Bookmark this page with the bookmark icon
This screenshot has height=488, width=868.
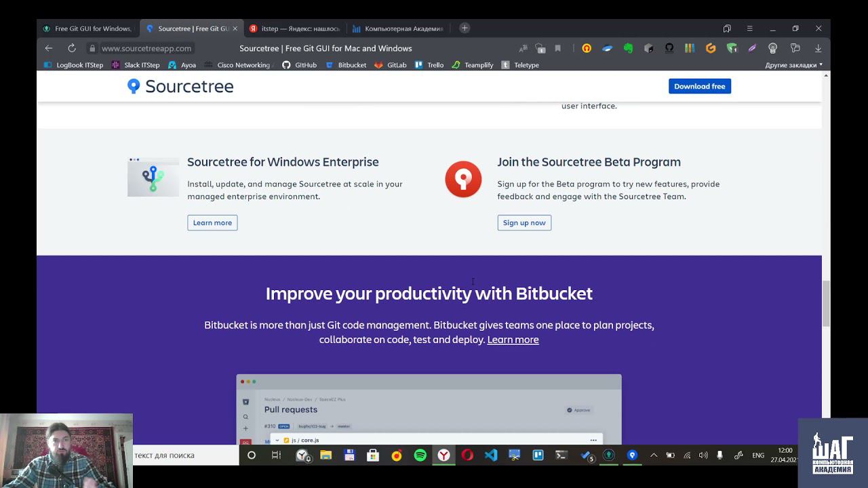tap(558, 48)
